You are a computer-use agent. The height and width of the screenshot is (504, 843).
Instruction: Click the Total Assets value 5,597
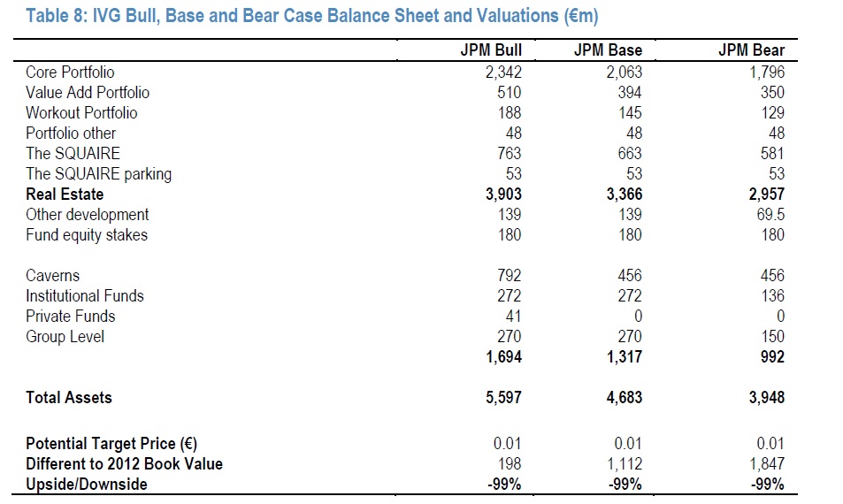tap(503, 398)
